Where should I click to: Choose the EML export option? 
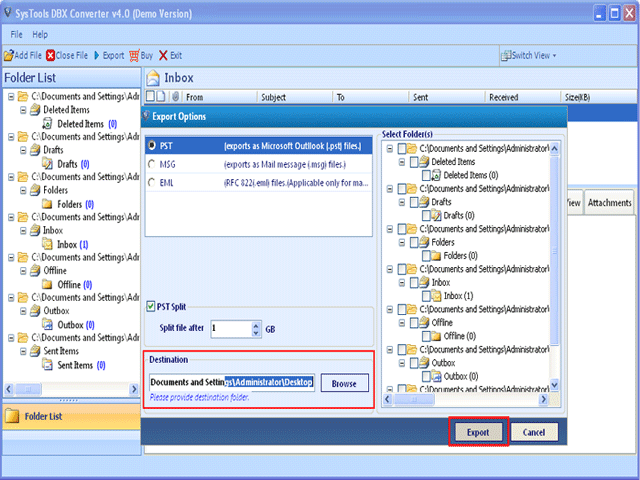[152, 183]
